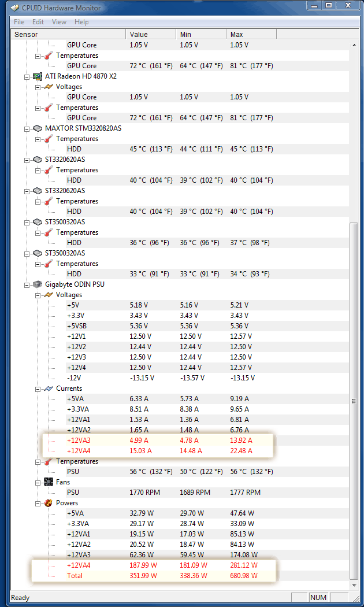Collapse the Voltages group under Gigabyte ODIN PSU
364x607 pixels.
38,295
